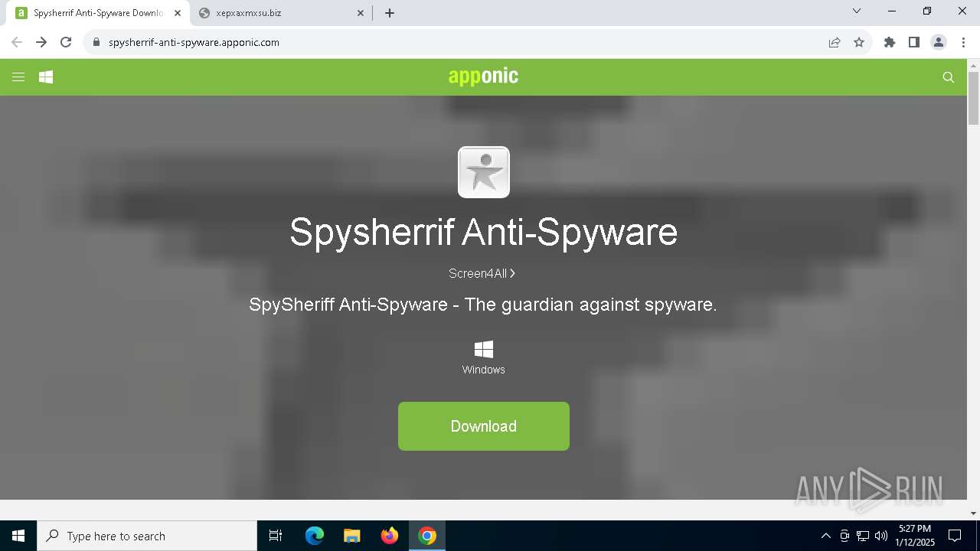Image resolution: width=980 pixels, height=551 pixels.
Task: Click the Spysherrif Anti-Spyware title
Action: 484,231
